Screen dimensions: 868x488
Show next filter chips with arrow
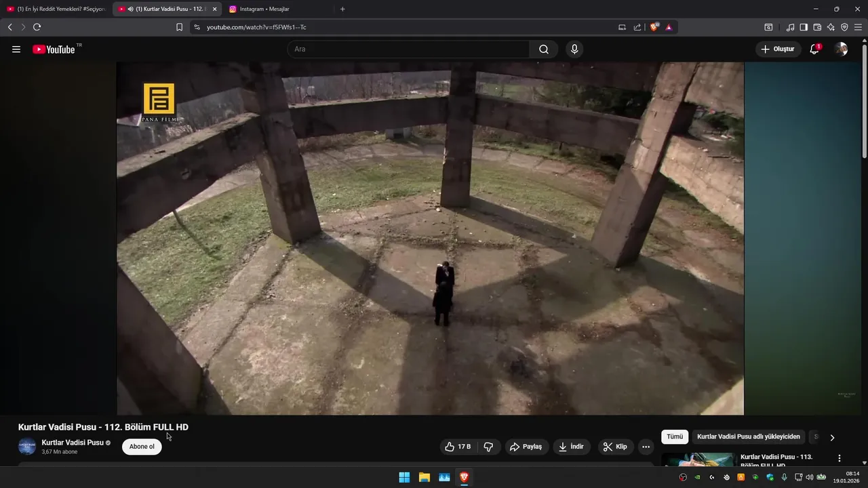(832, 438)
